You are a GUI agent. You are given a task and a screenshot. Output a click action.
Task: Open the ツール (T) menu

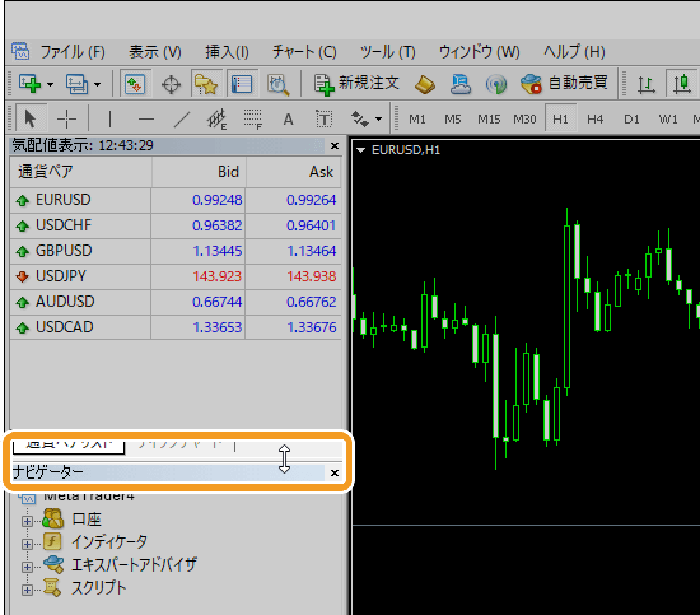coord(387,52)
